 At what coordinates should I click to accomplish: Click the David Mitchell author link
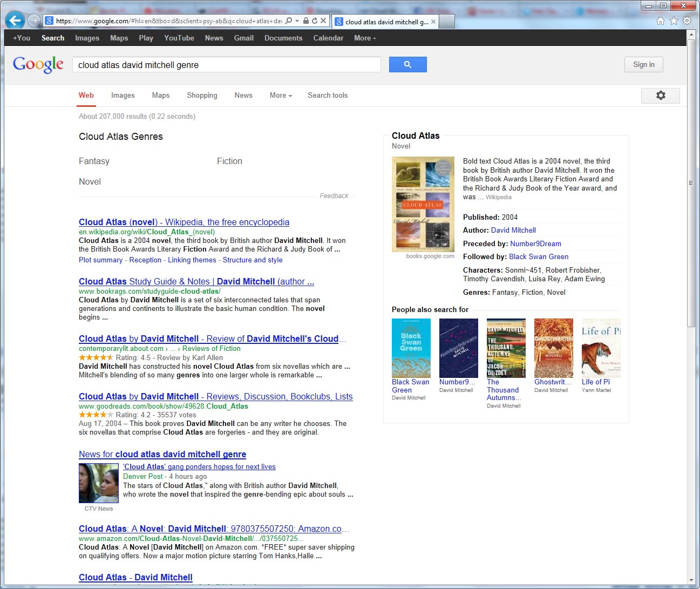click(x=513, y=231)
